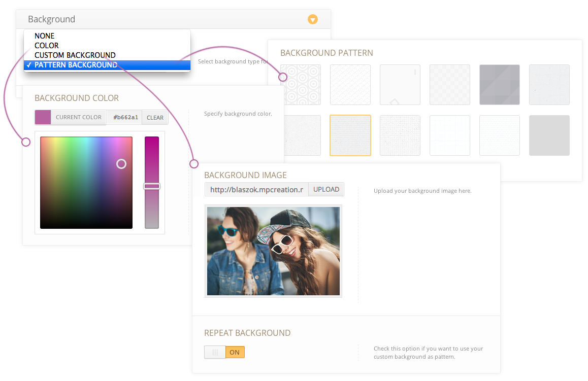Toggle Repeat Background off

(x=215, y=352)
